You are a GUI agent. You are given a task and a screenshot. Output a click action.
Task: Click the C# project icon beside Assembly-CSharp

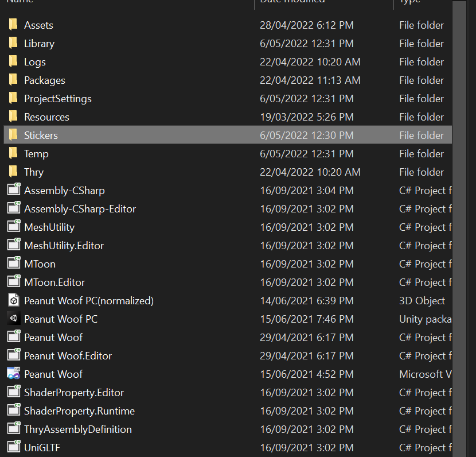[13, 190]
